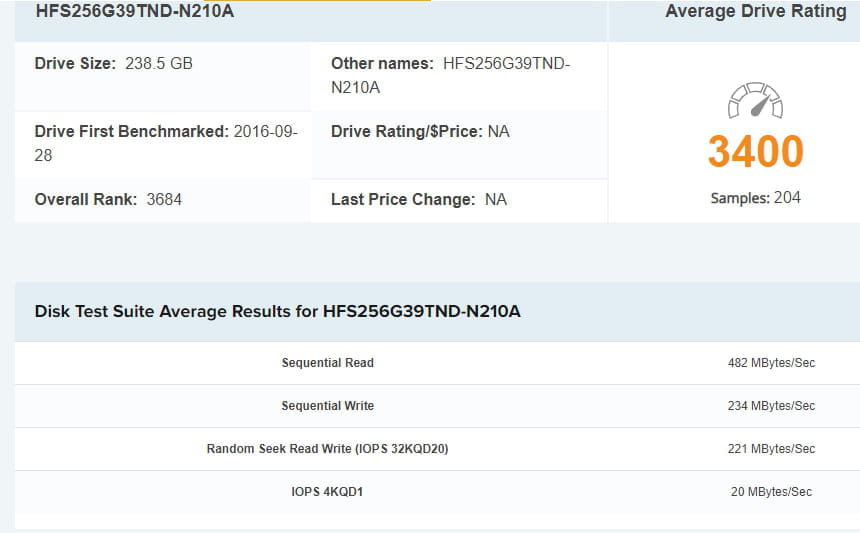Click the speedometer gauge icon
Screen dimensions: 860x533
pos(755,100)
